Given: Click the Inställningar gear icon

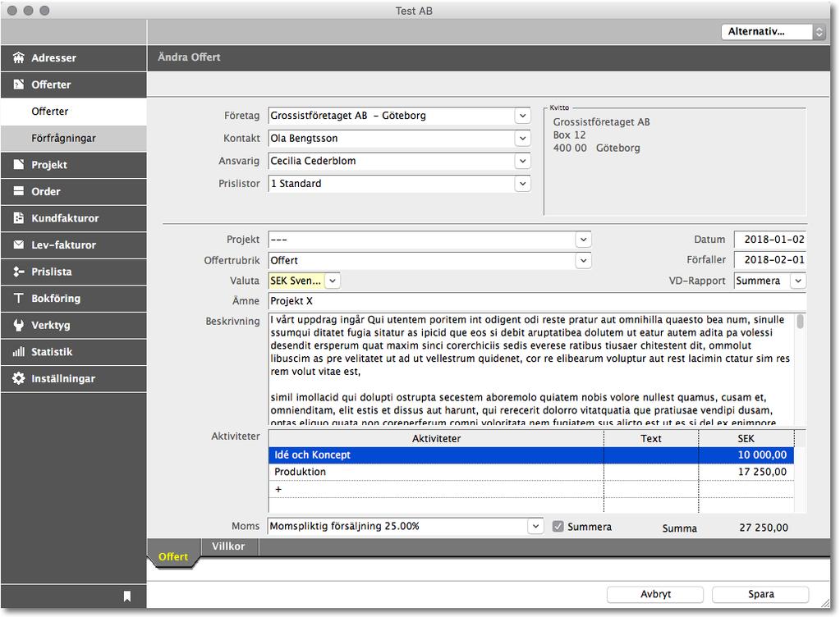Looking at the screenshot, I should pos(19,378).
